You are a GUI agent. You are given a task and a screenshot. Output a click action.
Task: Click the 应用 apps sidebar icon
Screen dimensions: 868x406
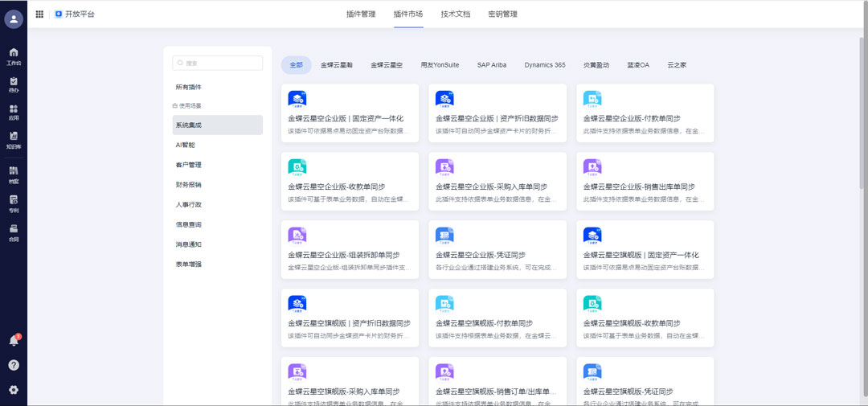[x=14, y=112]
